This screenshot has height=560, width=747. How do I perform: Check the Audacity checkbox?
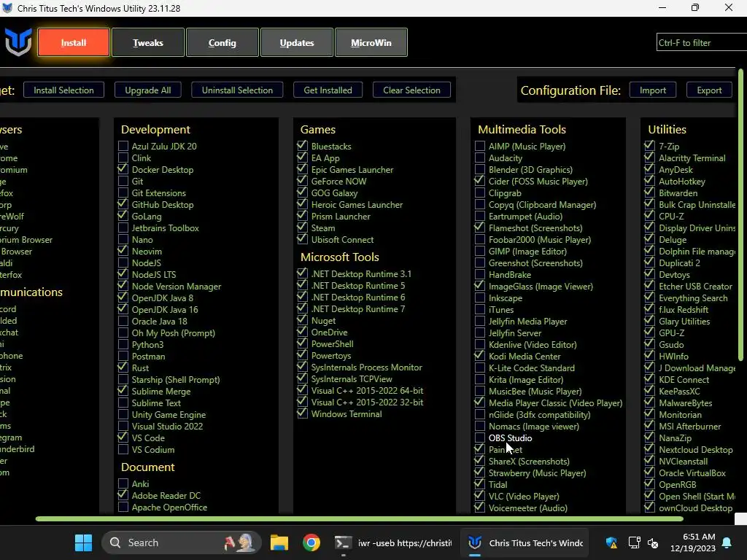tap(480, 157)
